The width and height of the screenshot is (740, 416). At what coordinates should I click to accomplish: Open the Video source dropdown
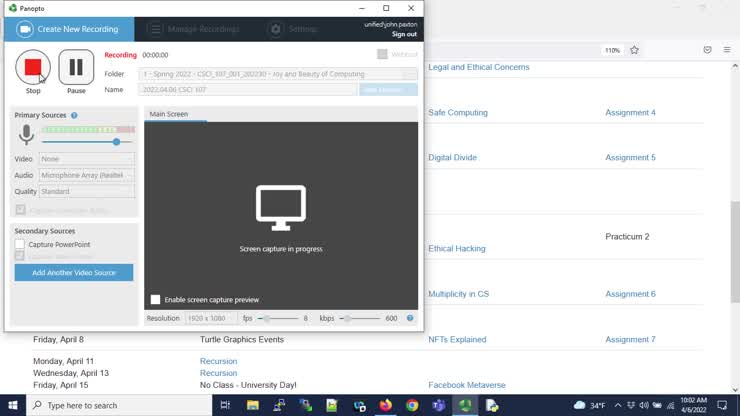pos(86,159)
